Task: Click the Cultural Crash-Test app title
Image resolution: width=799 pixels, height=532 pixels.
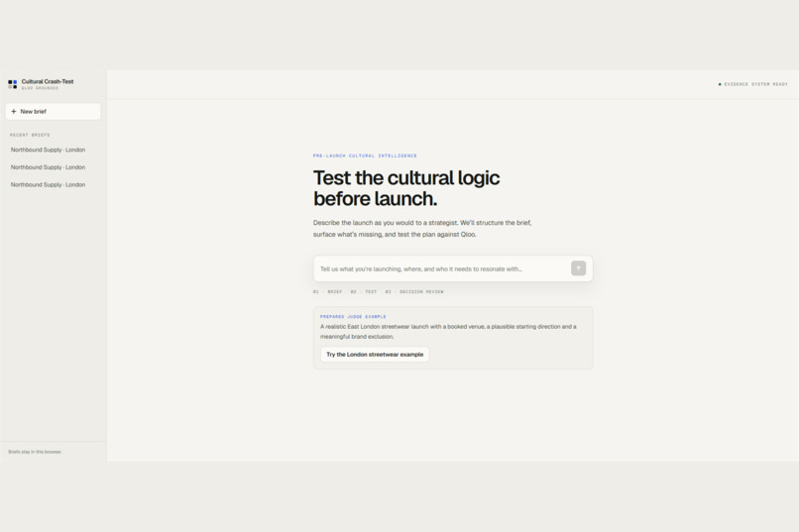Action: [48, 81]
